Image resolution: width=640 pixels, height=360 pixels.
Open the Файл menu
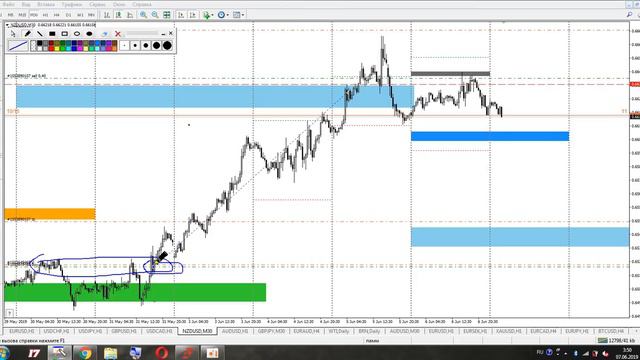pyautogui.click(x=9, y=4)
